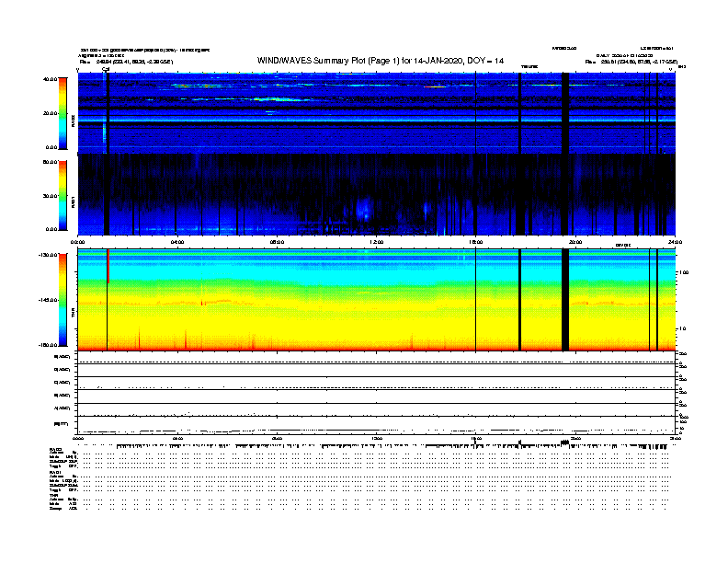Click the 'RAD2' header in the bottom status table
Screen dimensions: 728x563
[56, 450]
